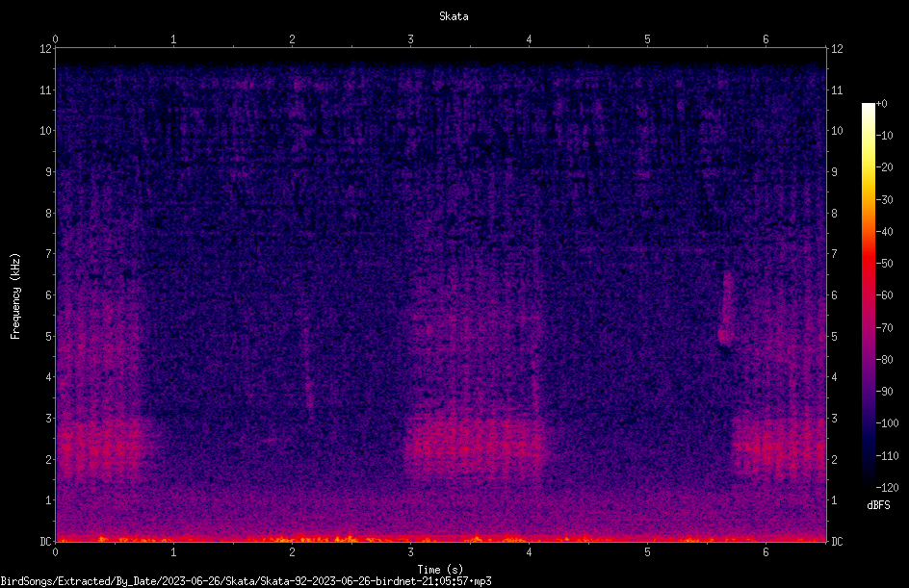Click the "1" tick on the top time axis
909x588 pixels.
173,39
